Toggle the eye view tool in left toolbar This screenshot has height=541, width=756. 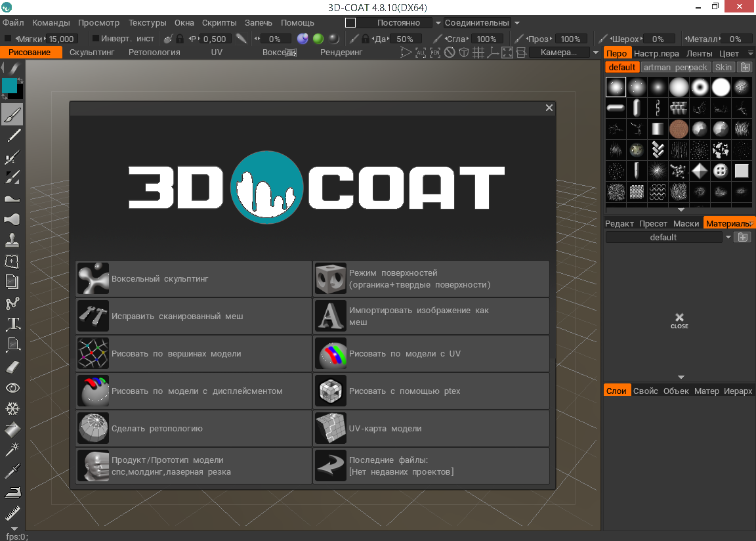click(12, 388)
